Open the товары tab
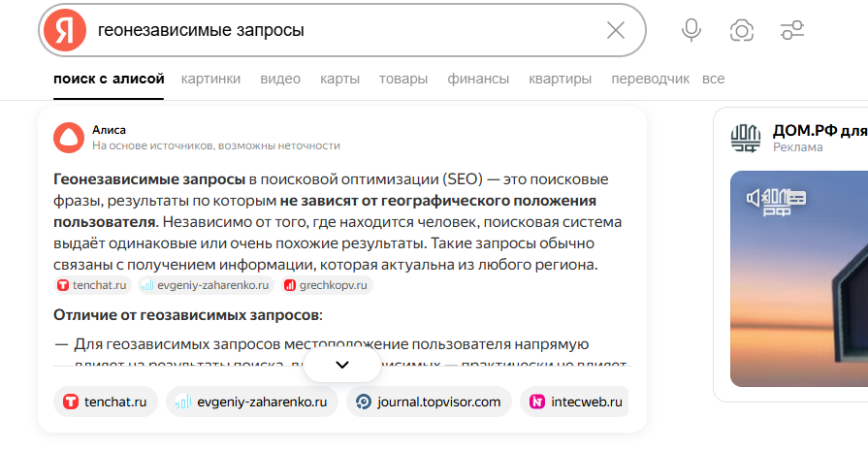This screenshot has width=868, height=451. (403, 80)
